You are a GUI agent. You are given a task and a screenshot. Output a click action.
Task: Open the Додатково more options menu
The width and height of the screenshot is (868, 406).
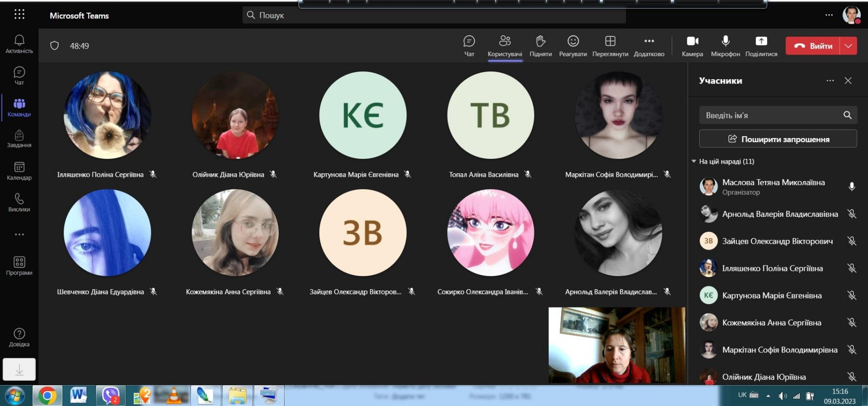point(649,45)
